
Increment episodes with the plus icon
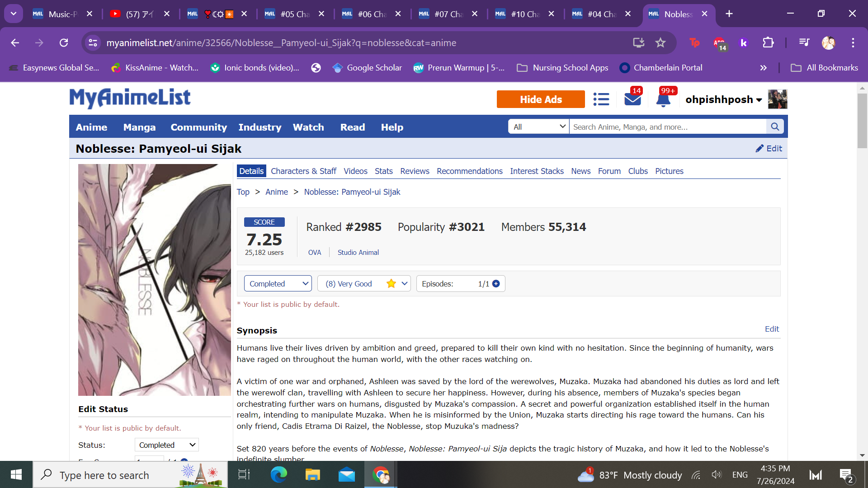(496, 284)
